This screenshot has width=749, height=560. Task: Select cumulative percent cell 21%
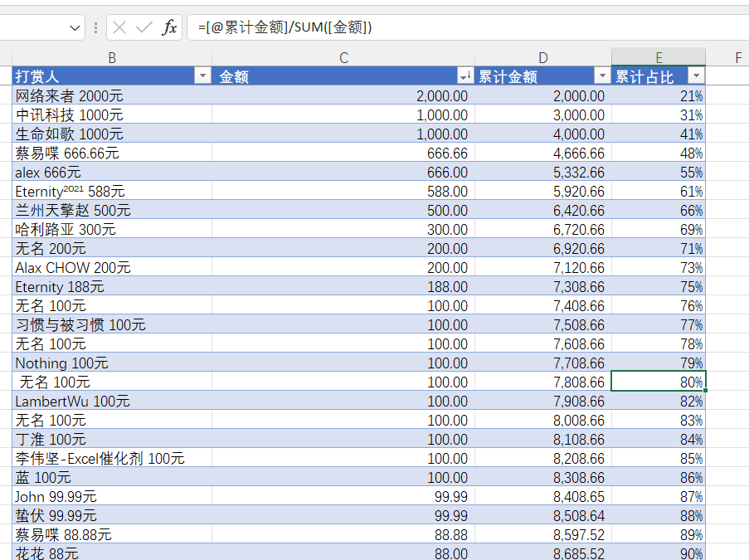click(659, 95)
